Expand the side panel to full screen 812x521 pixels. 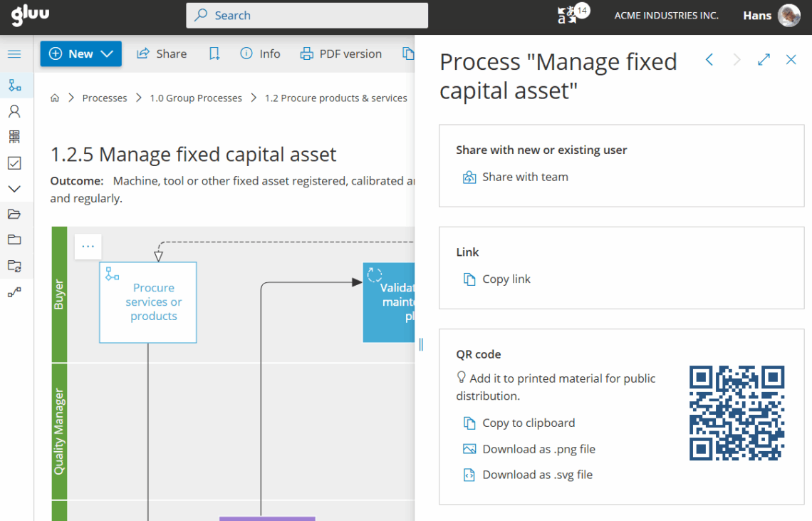(x=764, y=60)
